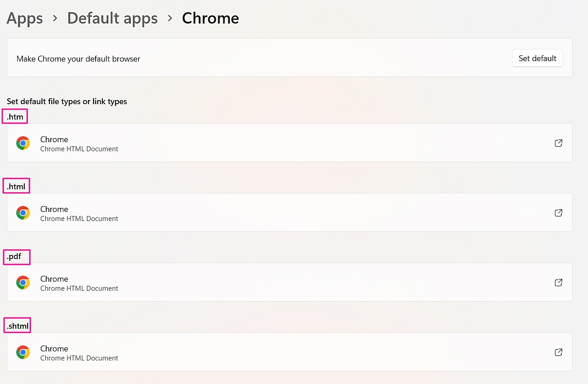Select the Chrome breadcrumb title
The height and width of the screenshot is (384, 588).
[210, 19]
